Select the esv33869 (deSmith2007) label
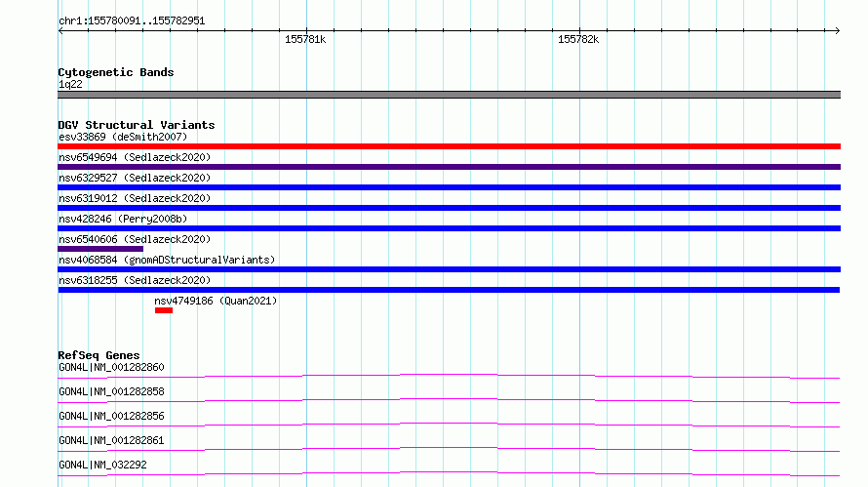Viewport: 868px width, 487px height. pyautogui.click(x=123, y=137)
